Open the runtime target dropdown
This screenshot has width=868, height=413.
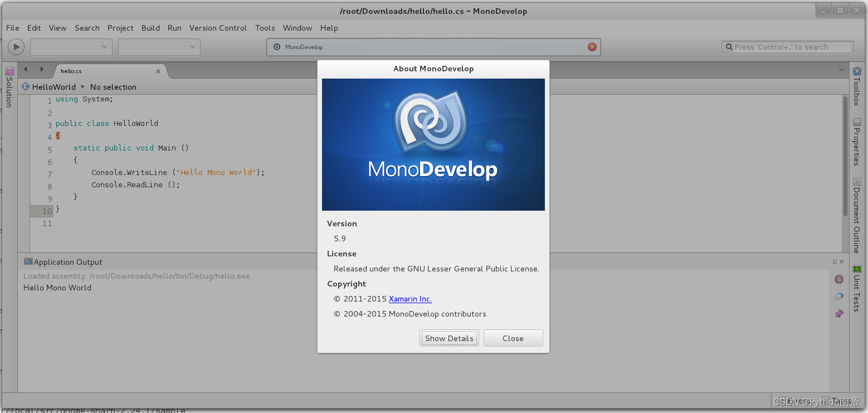click(159, 47)
